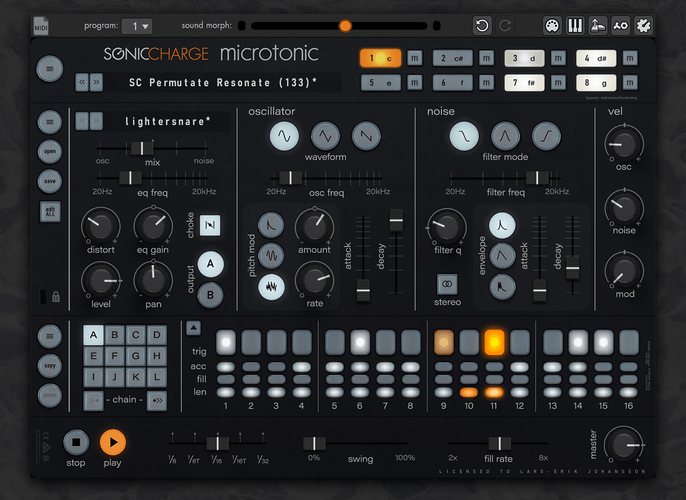This screenshot has height=500, width=686.
Task: Select drum channel 4 d#
Action: 596,58
